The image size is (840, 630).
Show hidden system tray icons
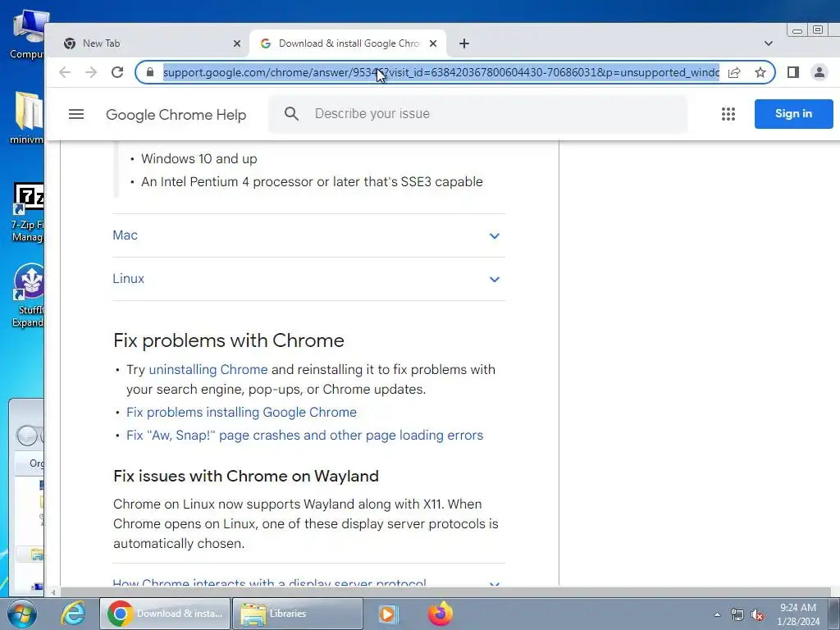(717, 614)
